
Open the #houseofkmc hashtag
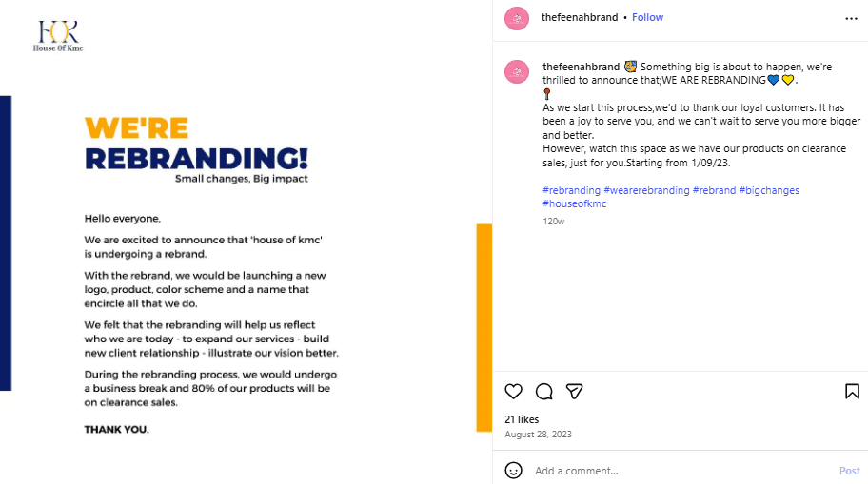[574, 203]
